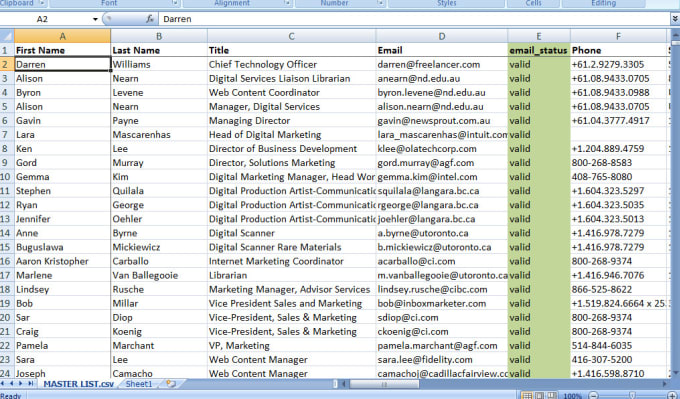
Task: Select the 'First Name' header cell
Action: pyautogui.click(x=62, y=50)
